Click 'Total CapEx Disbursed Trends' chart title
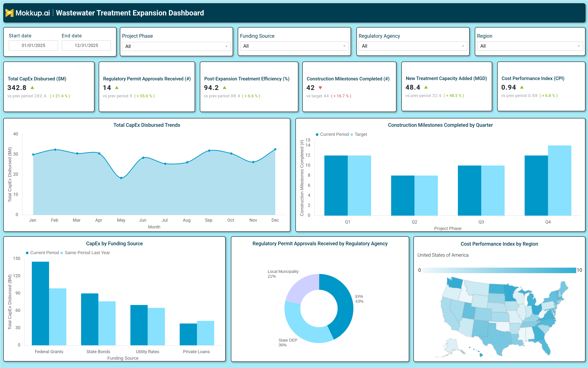The height and width of the screenshot is (368, 588). coord(147,125)
